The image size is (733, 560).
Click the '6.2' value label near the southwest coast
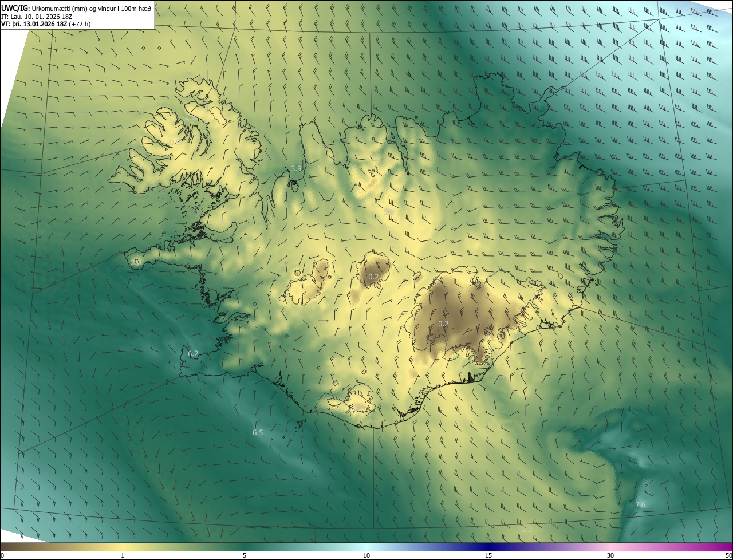point(193,354)
